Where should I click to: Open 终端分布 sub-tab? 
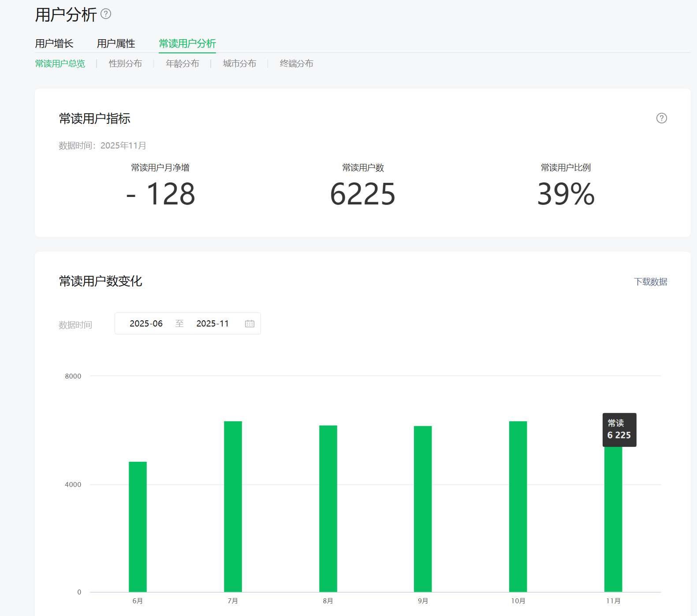(296, 63)
